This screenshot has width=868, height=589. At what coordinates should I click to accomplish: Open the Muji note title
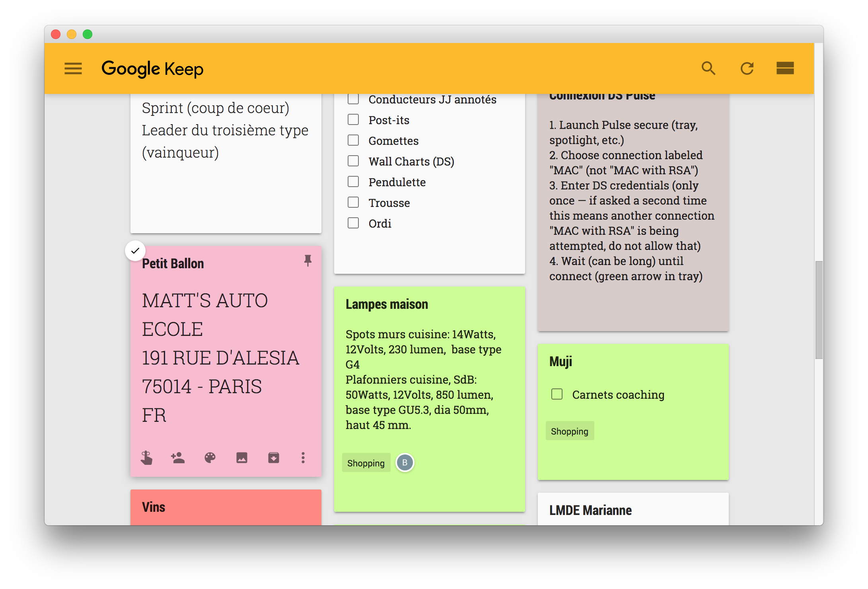[561, 361]
